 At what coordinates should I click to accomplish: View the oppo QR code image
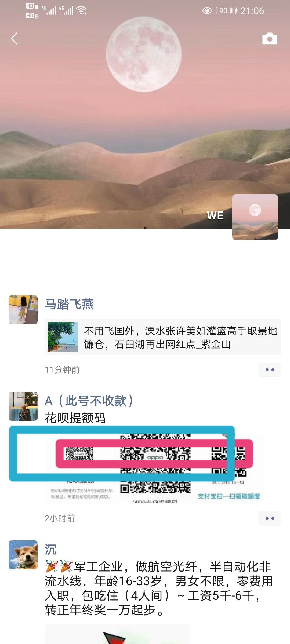pyautogui.click(x=155, y=468)
